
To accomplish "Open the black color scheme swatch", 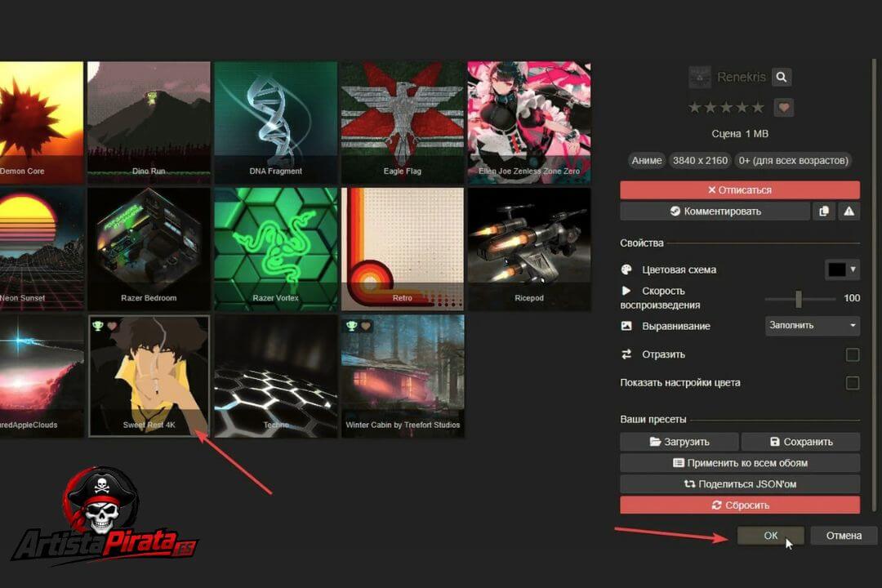I will pyautogui.click(x=836, y=269).
